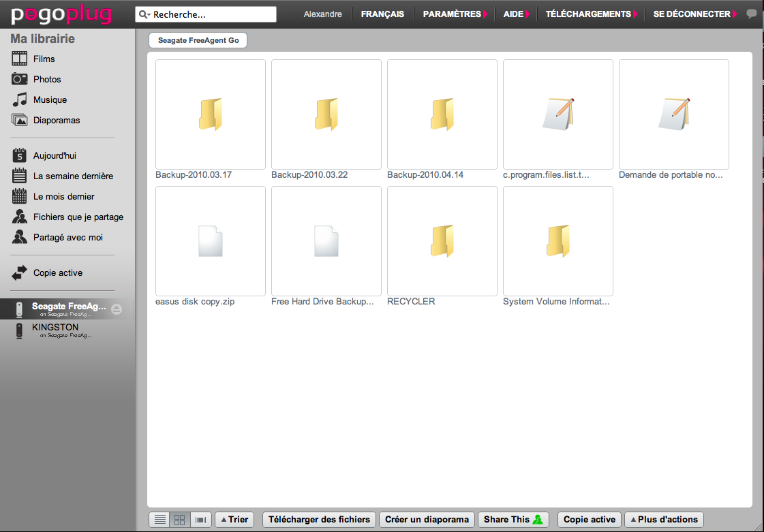This screenshot has width=764, height=532.
Task: Open the Films library icon
Action: coord(20,59)
